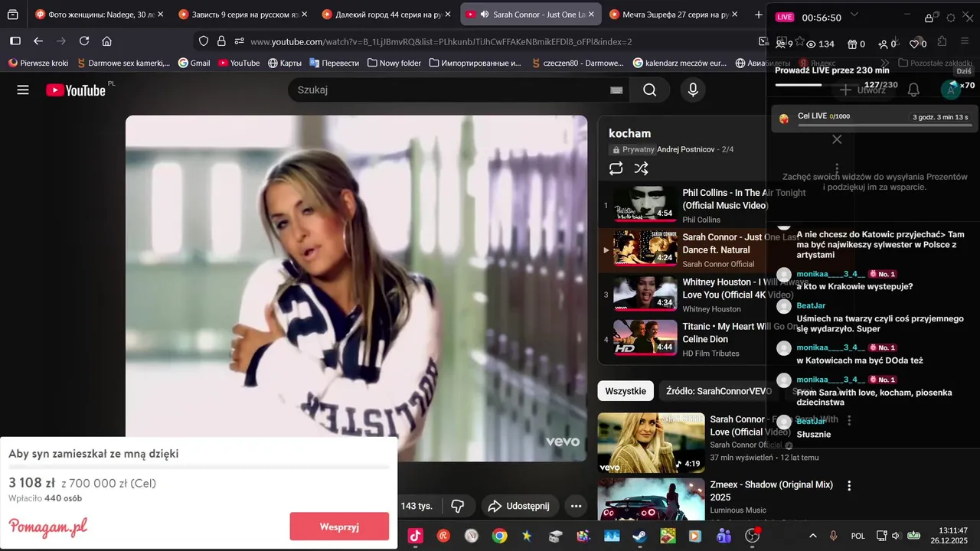
Task: Close the Sarah Connor YouTube tab
Action: tap(591, 15)
